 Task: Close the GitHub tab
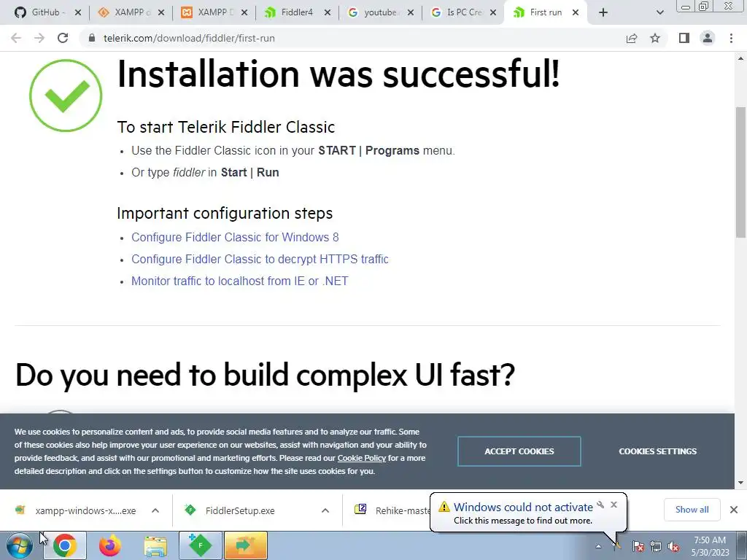coord(77,13)
